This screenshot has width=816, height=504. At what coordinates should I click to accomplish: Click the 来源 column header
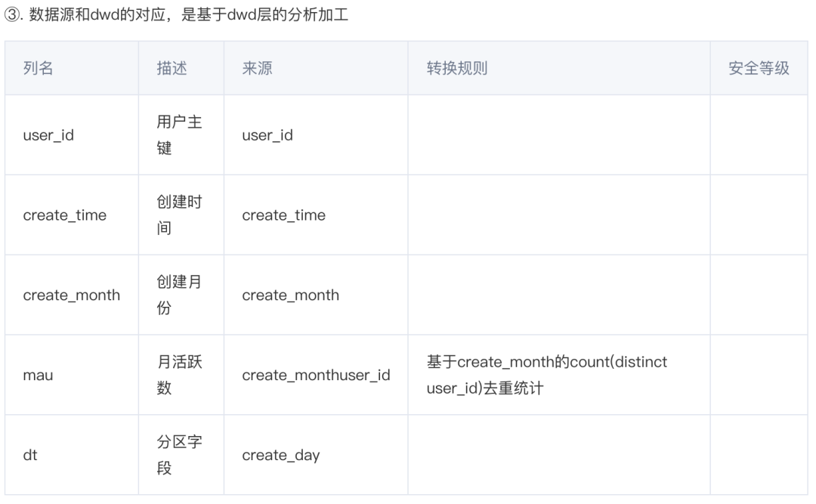257,68
